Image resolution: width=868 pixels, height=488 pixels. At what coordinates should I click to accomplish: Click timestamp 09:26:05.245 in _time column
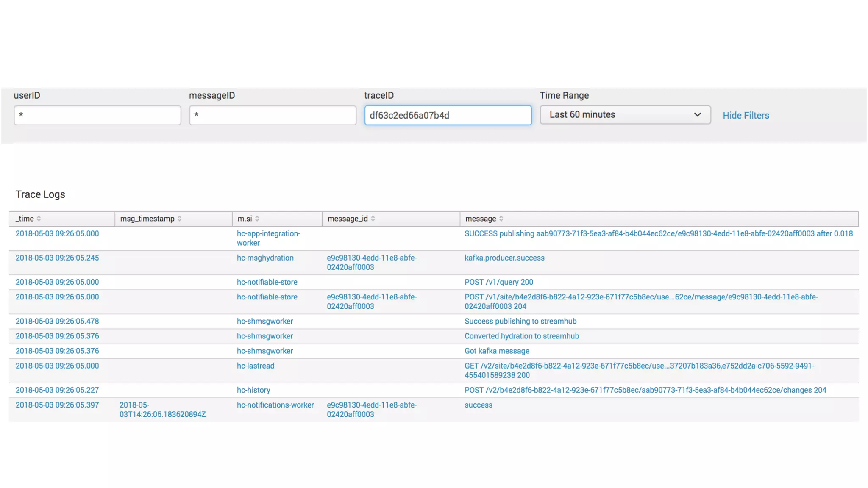57,258
